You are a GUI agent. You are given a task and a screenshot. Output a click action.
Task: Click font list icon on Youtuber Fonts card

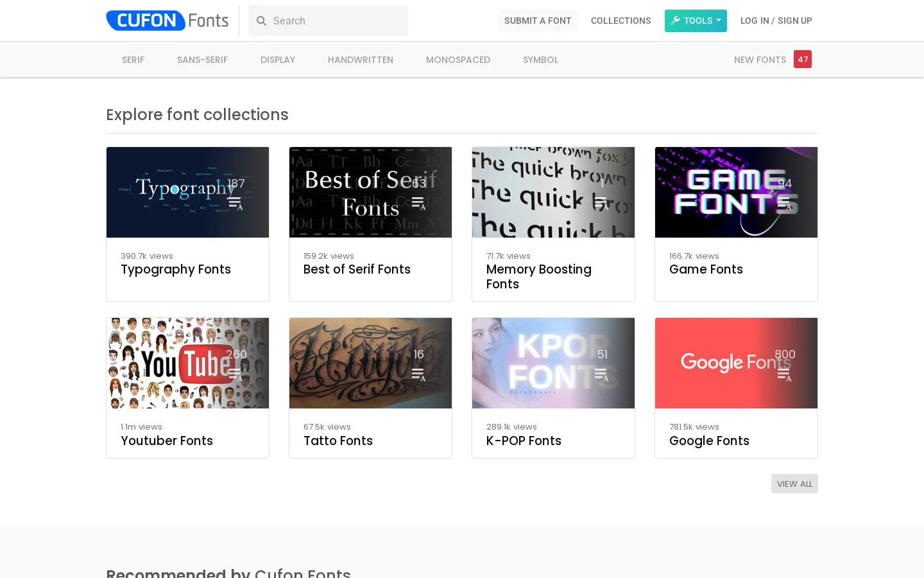coord(235,374)
